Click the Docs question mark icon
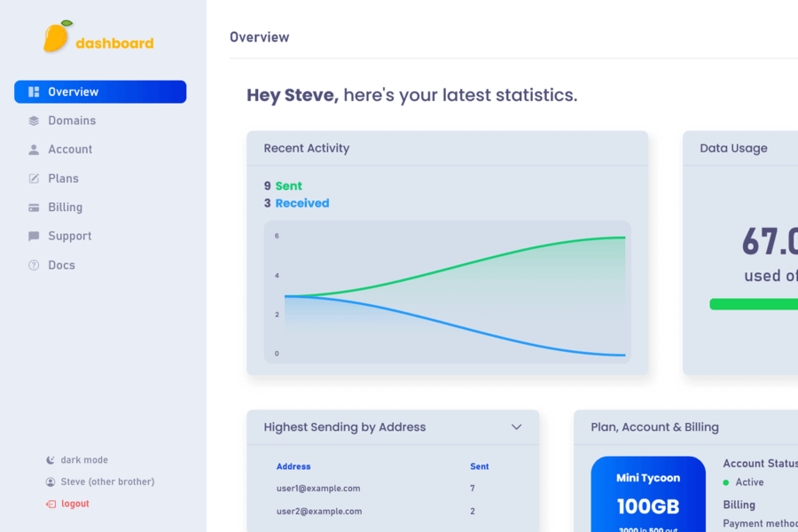This screenshot has height=532, width=798. click(x=34, y=265)
